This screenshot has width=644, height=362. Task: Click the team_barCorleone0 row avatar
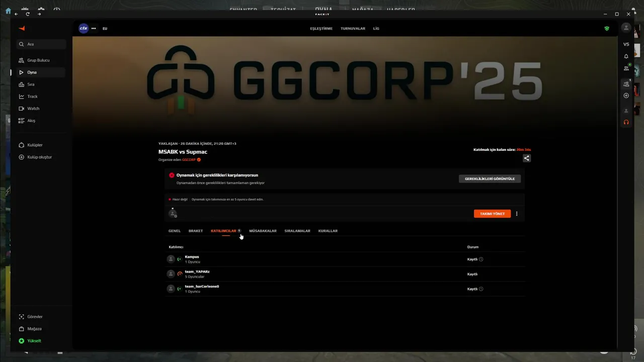pyautogui.click(x=171, y=289)
